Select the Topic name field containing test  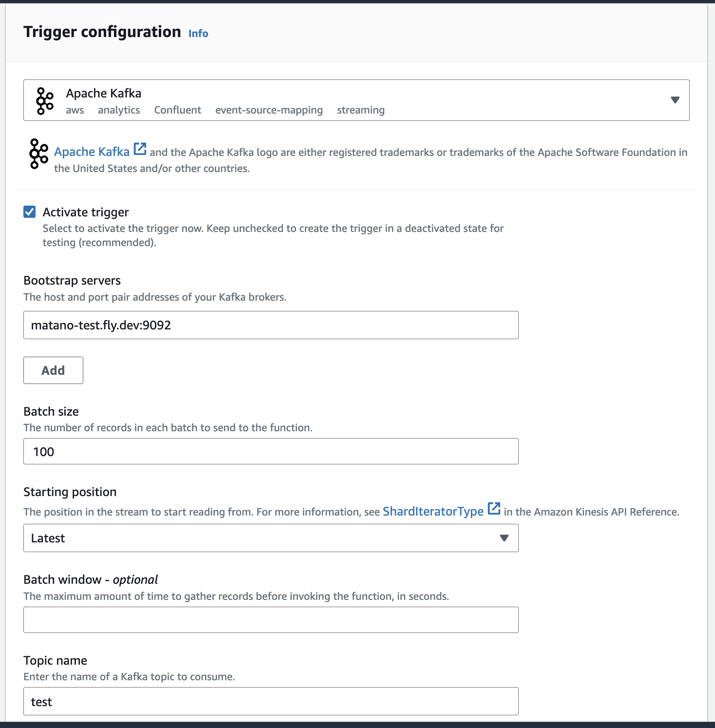[270, 701]
